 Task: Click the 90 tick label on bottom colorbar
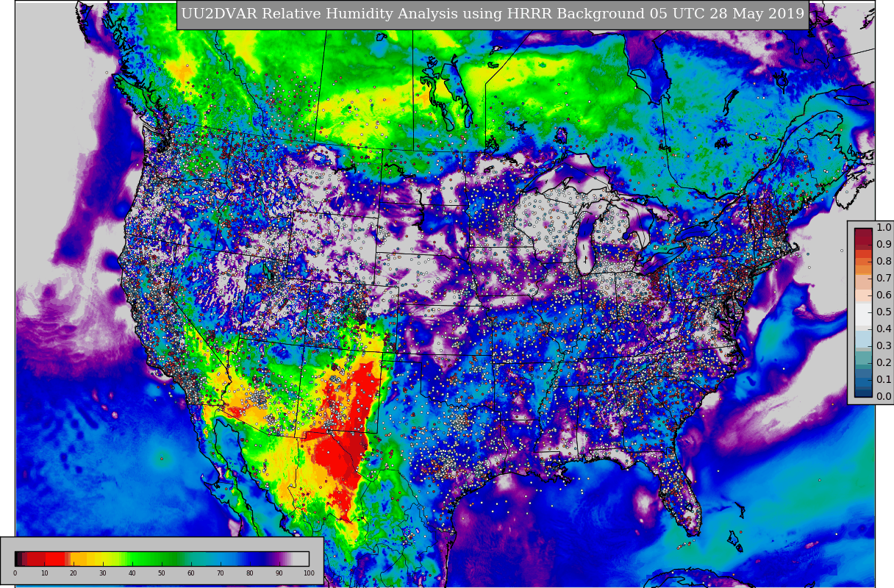click(x=279, y=573)
